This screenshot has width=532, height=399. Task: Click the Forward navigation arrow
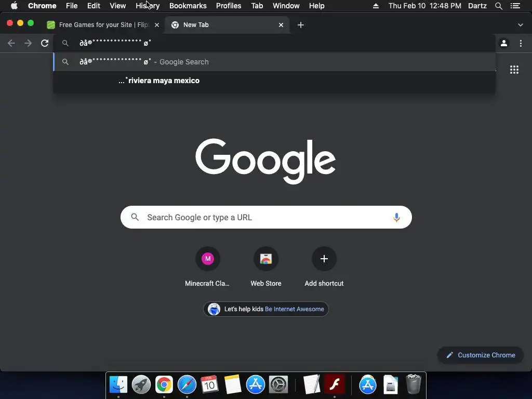28,43
